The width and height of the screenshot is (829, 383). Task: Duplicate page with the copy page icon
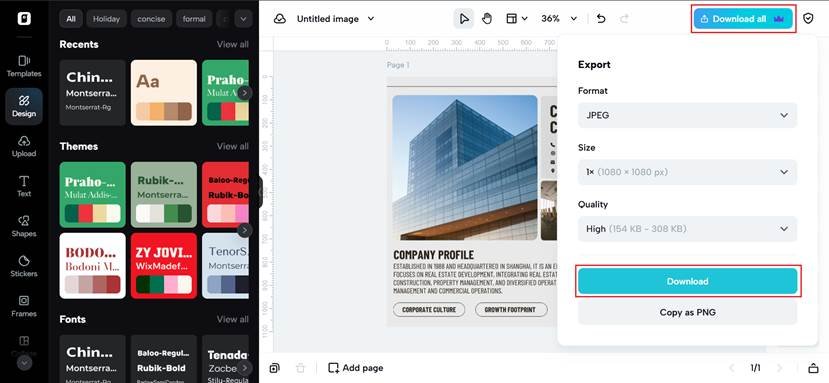[274, 368]
